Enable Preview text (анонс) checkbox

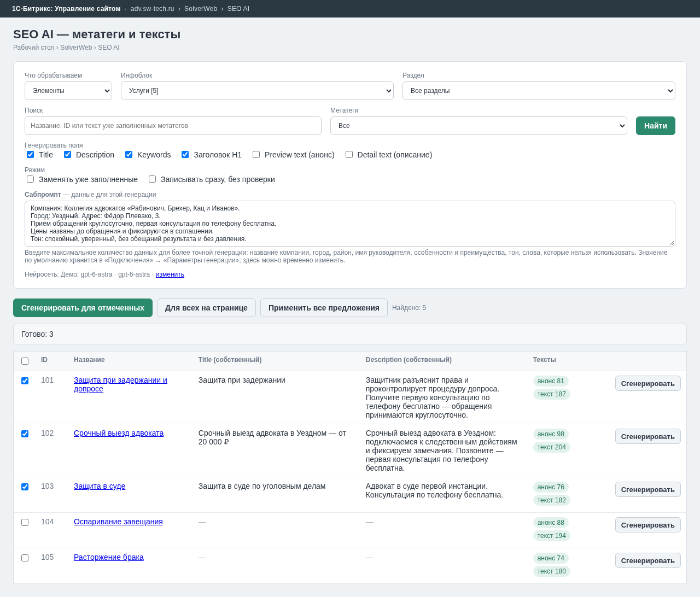[256, 155]
